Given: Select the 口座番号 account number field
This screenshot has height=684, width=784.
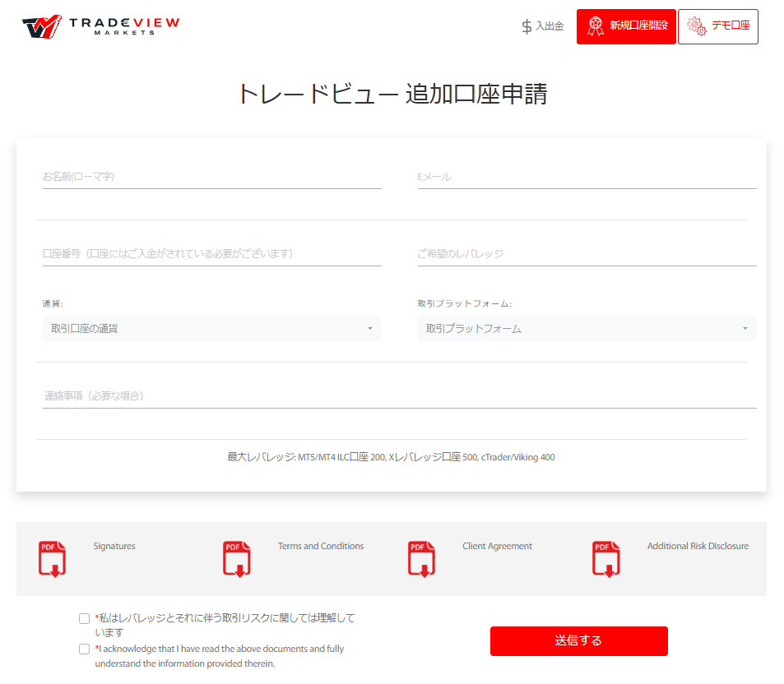Looking at the screenshot, I should point(211,254).
